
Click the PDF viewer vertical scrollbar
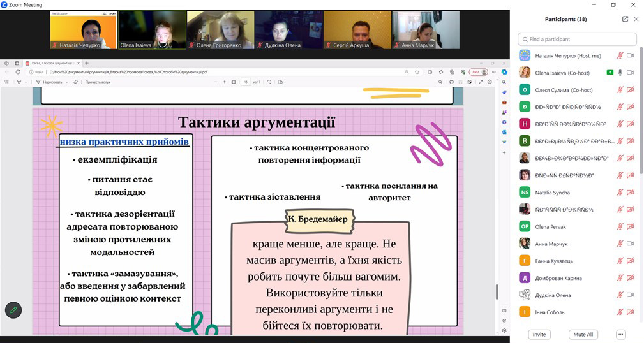click(497, 292)
